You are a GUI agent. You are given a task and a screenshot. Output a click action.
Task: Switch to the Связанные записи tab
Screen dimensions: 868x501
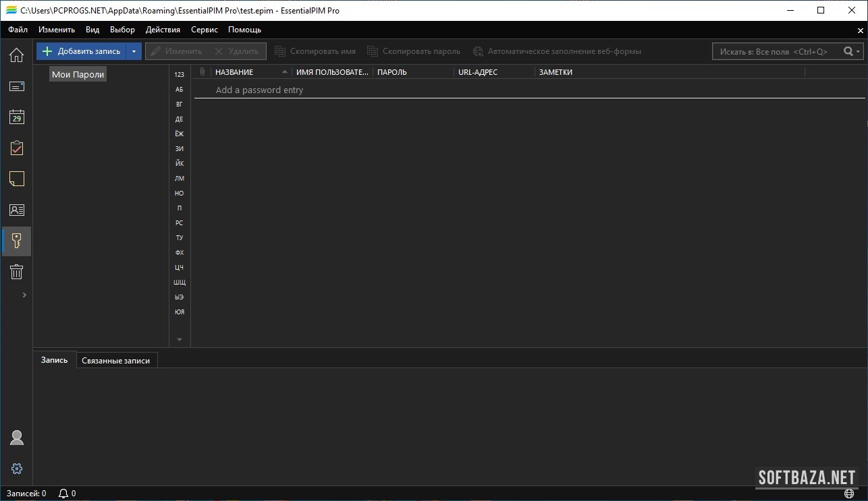point(117,361)
